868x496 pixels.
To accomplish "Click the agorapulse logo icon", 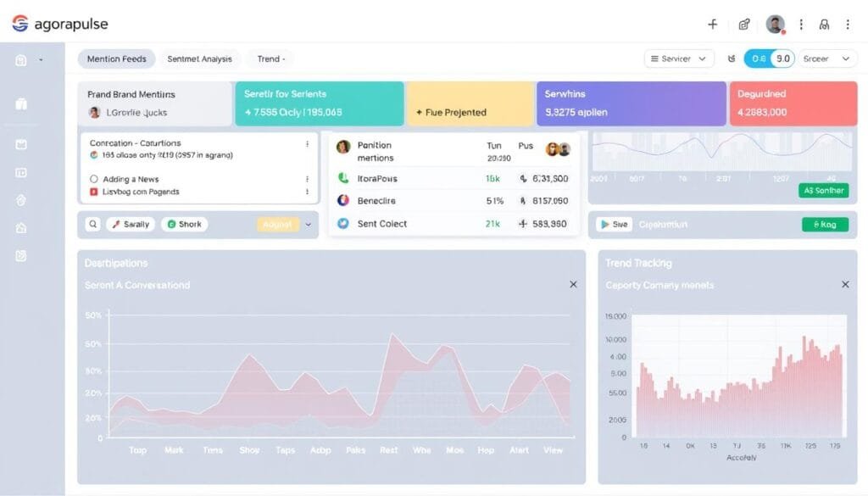I will 19,24.
